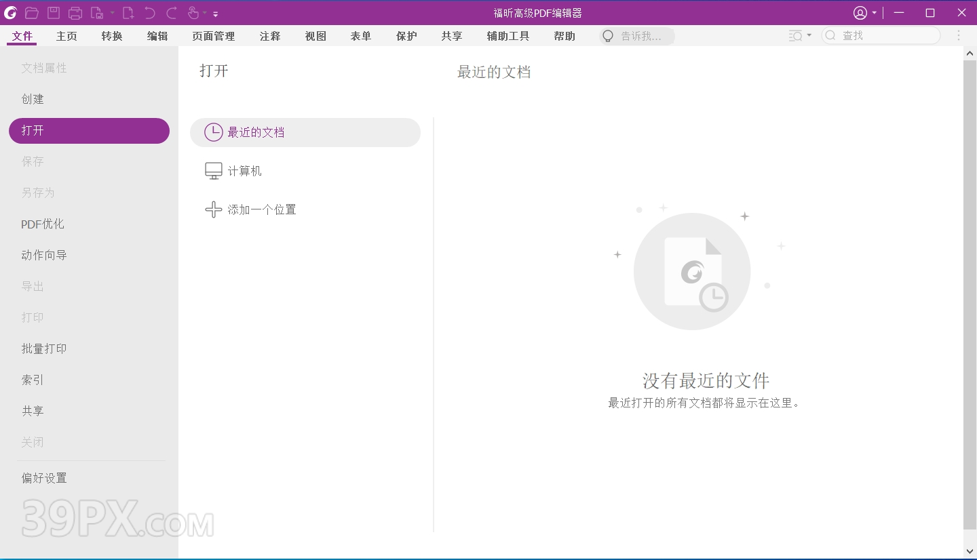
Task: Switch to the 注释 ribbon tab
Action: [x=270, y=37]
